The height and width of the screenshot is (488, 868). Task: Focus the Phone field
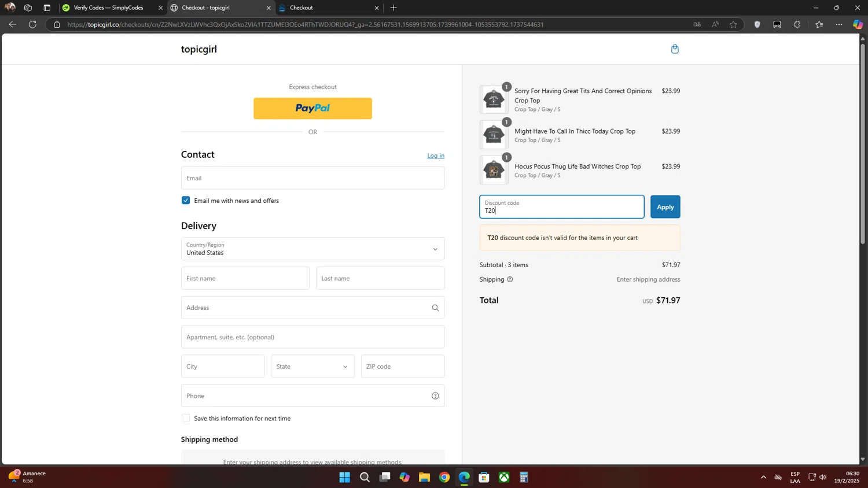point(312,396)
